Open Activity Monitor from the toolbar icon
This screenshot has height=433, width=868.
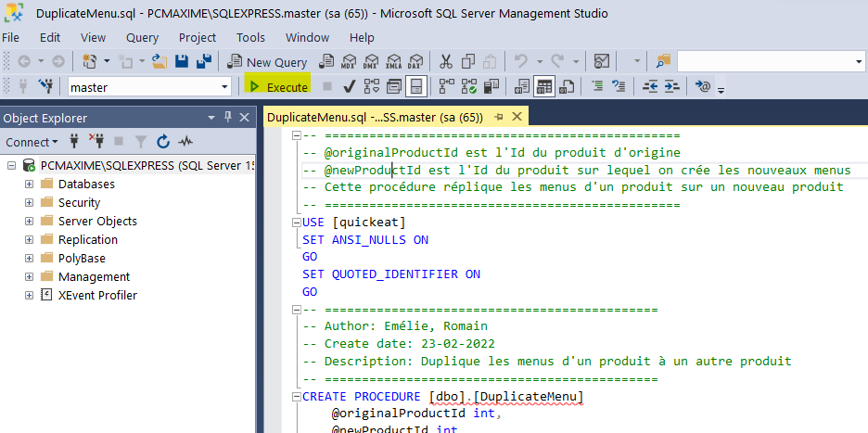pyautogui.click(x=601, y=61)
